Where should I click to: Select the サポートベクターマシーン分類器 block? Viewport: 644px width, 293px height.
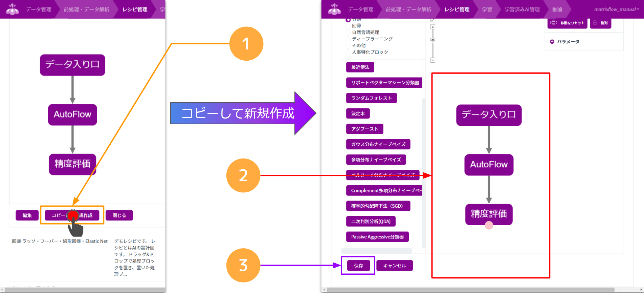point(384,83)
